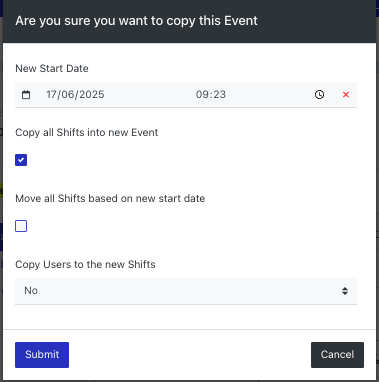Screen dimensions: 379x382
Task: Open the calendar date picker icon
Action: click(x=26, y=95)
